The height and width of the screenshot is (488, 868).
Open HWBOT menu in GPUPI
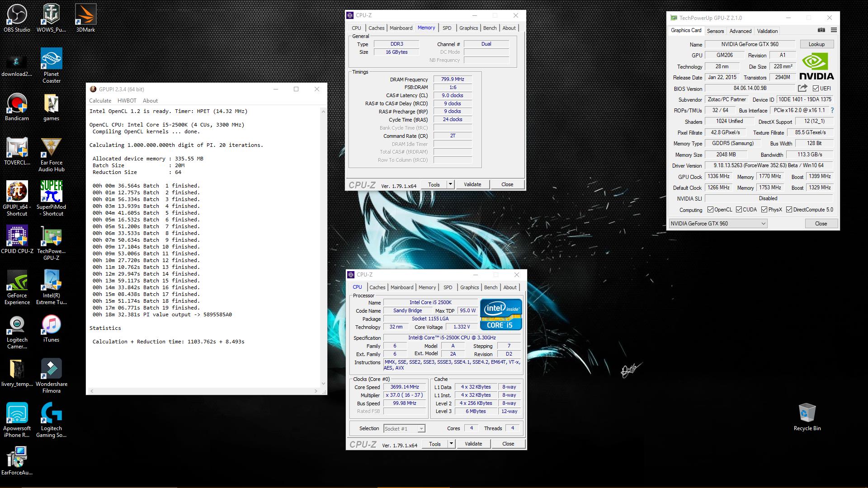pyautogui.click(x=127, y=101)
